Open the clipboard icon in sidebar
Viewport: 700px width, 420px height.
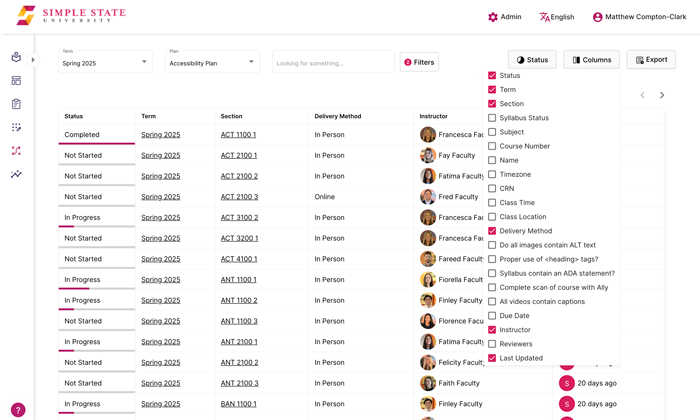[16, 104]
